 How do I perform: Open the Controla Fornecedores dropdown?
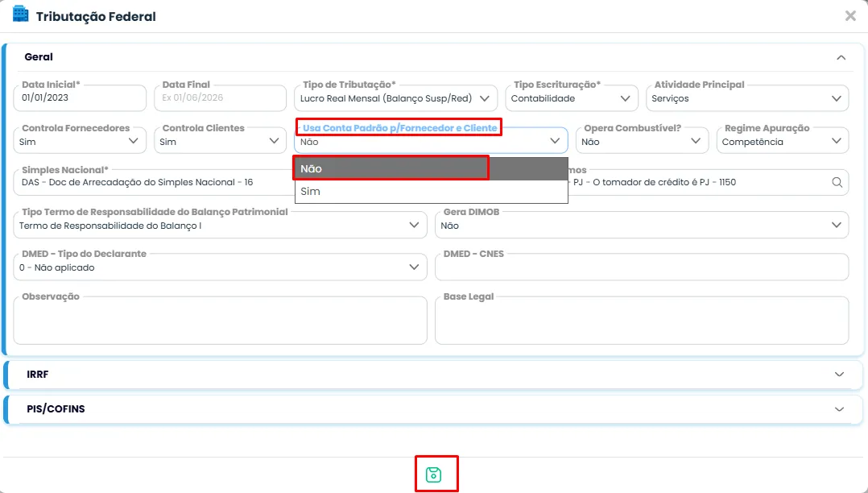pyautogui.click(x=80, y=141)
